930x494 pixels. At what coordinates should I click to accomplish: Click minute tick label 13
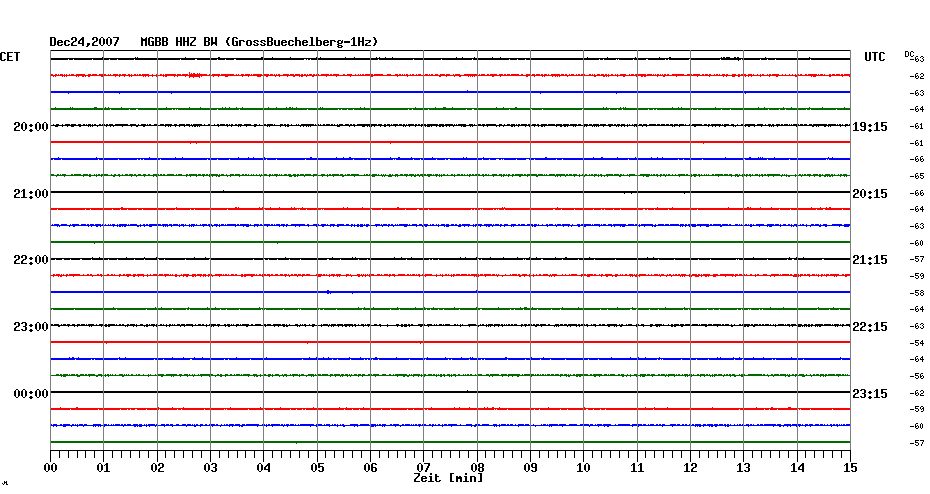(x=743, y=468)
